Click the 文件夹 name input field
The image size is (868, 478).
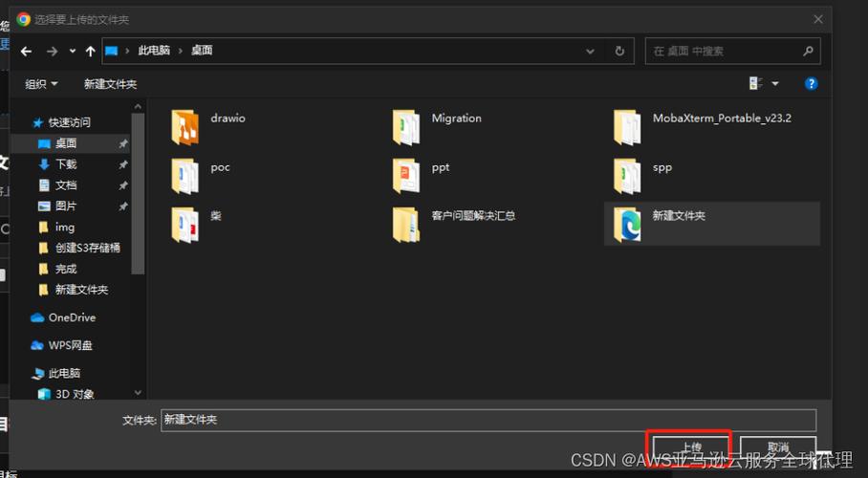(x=488, y=421)
